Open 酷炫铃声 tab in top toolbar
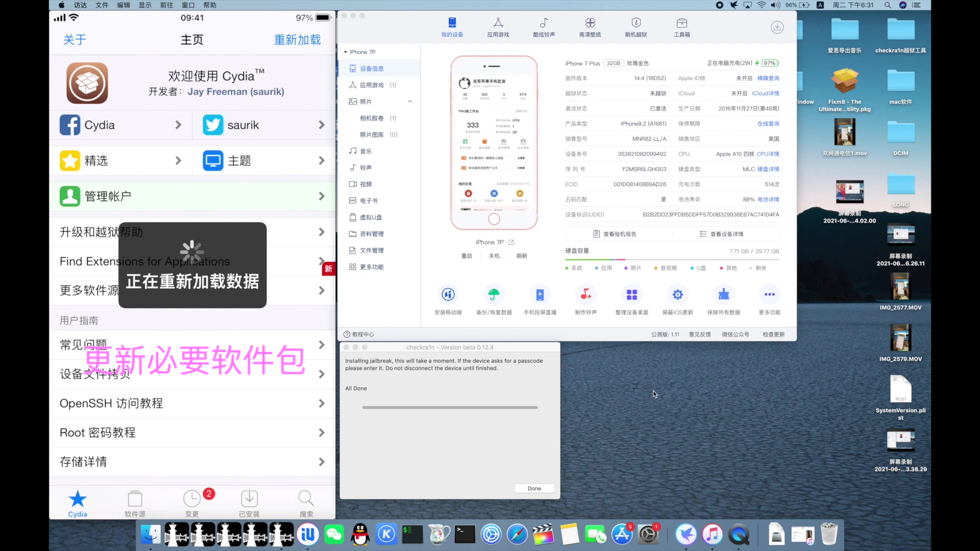 (x=544, y=27)
